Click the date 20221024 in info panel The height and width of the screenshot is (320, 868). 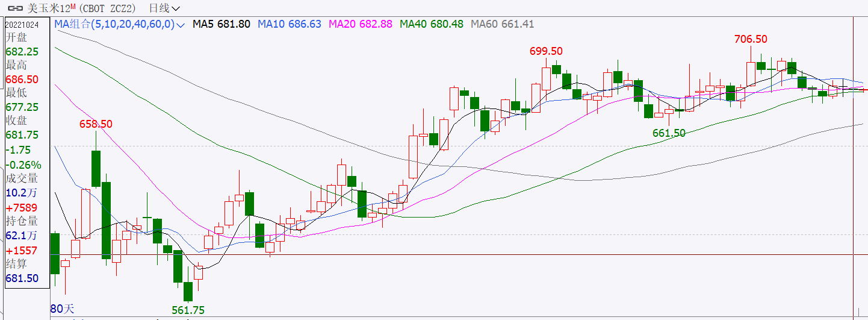[x=22, y=25]
